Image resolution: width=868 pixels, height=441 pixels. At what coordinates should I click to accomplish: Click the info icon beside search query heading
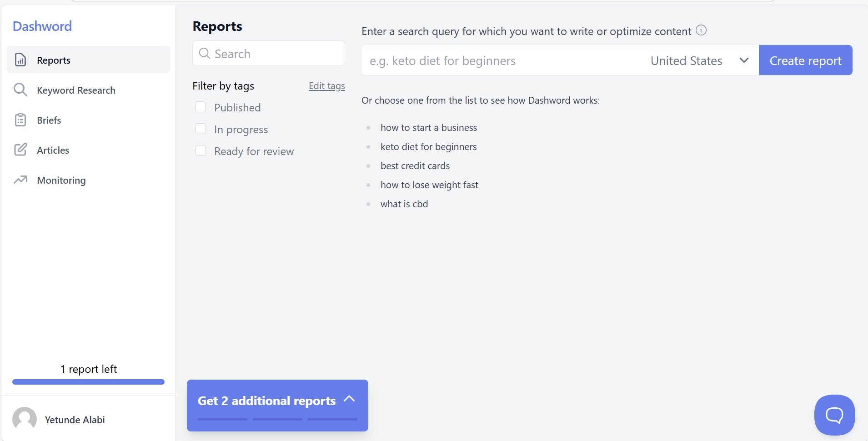(x=701, y=30)
